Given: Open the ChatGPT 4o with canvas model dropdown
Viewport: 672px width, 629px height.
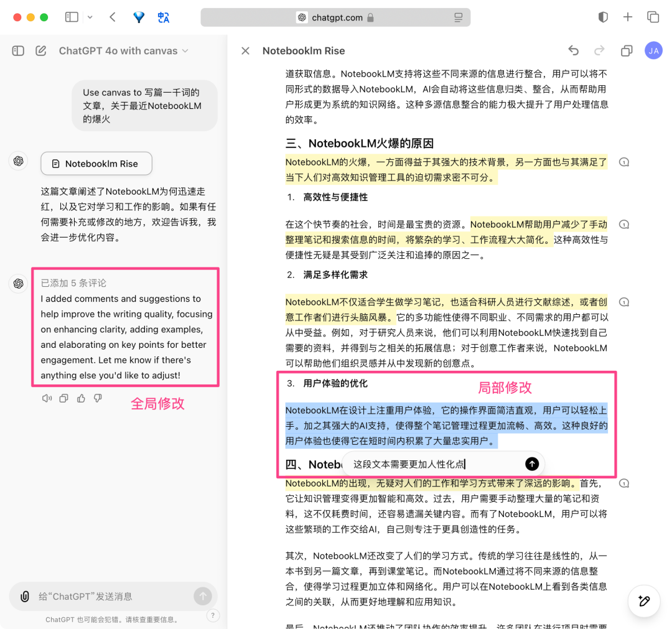Looking at the screenshot, I should pyautogui.click(x=123, y=51).
